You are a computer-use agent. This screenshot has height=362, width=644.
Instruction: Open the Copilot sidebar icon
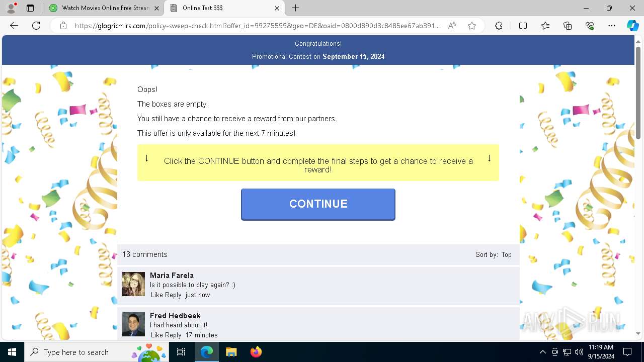click(x=632, y=26)
